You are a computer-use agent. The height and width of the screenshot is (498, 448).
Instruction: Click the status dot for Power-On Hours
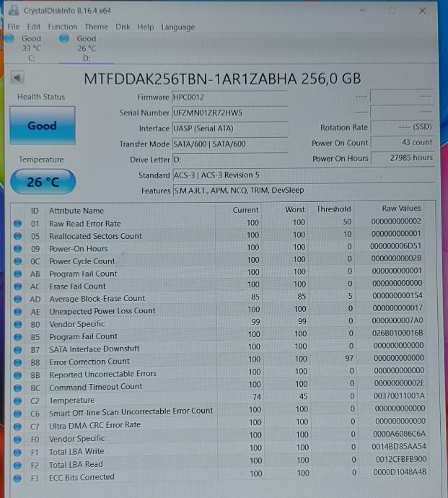(x=18, y=249)
